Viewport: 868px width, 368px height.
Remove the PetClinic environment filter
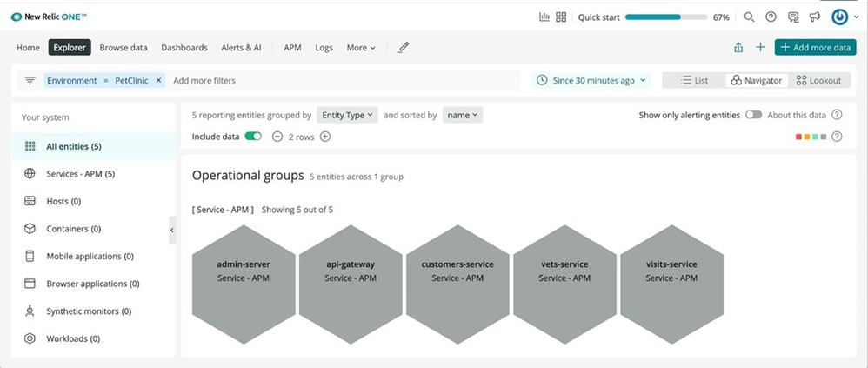point(158,80)
